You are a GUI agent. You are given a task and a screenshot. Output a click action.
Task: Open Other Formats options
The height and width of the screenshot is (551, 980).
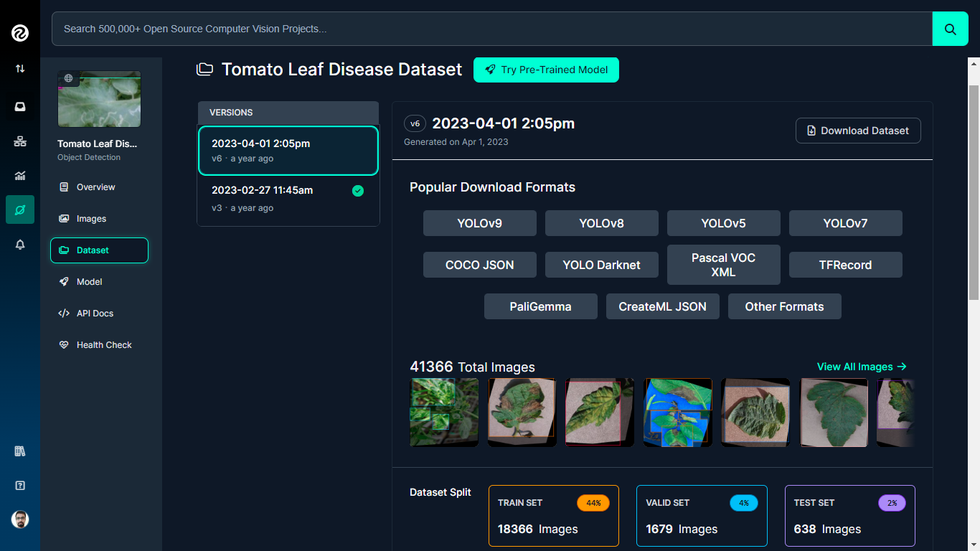(x=785, y=306)
